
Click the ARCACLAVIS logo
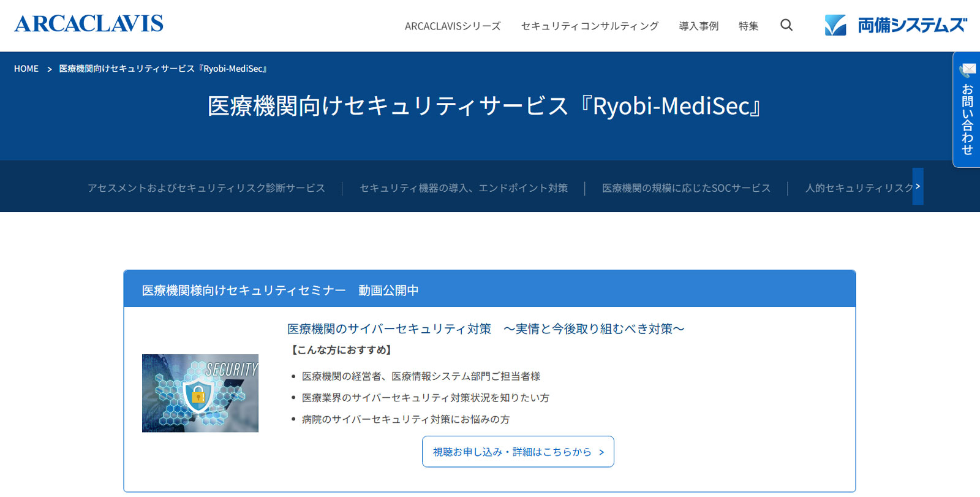[x=89, y=24]
